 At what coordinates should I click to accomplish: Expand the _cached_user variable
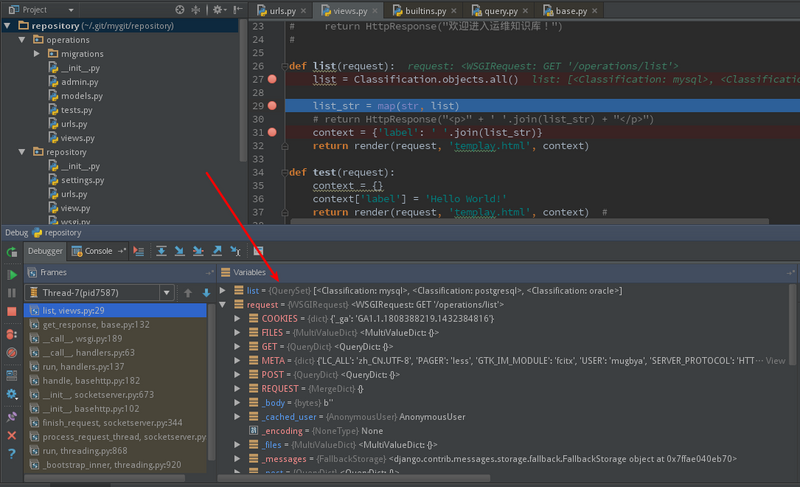237,417
